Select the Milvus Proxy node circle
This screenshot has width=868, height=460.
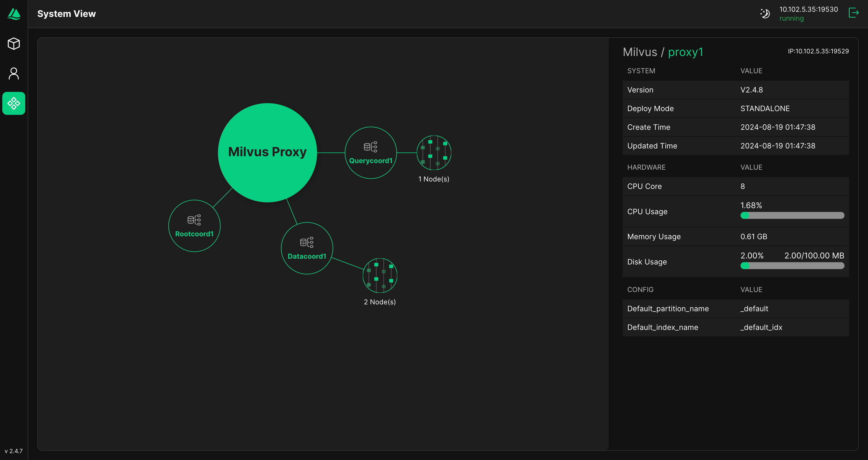pos(267,152)
